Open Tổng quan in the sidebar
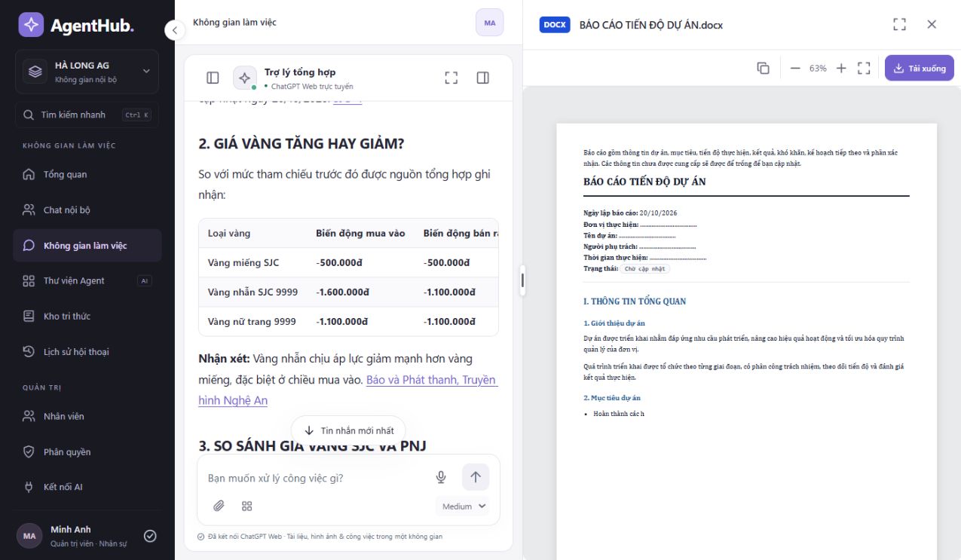This screenshot has width=961, height=560. point(87,175)
